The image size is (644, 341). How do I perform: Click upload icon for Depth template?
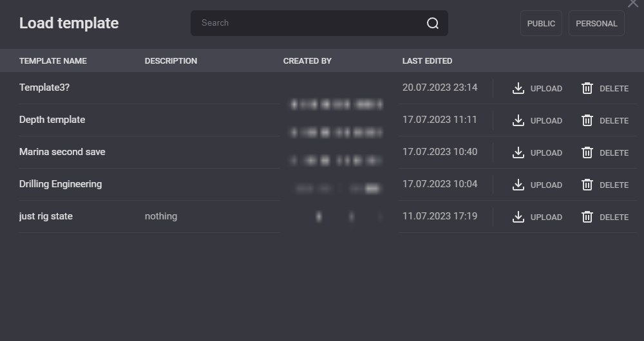[x=518, y=120]
